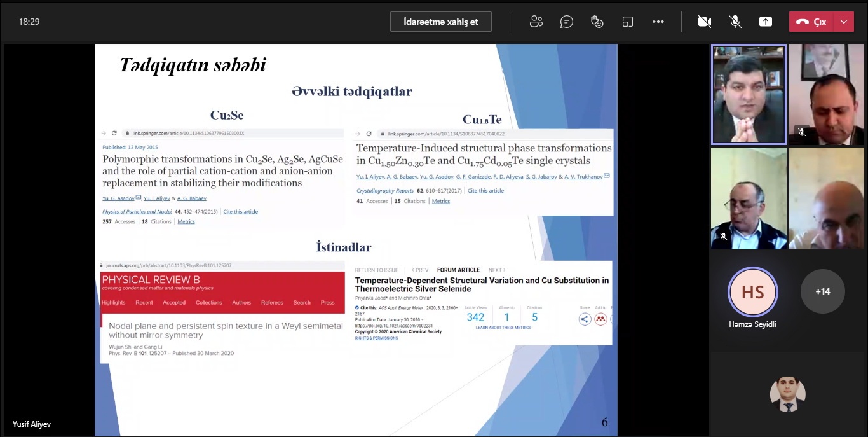
Task: Click authors Wujun Shi and Gang Li
Action: point(135,347)
